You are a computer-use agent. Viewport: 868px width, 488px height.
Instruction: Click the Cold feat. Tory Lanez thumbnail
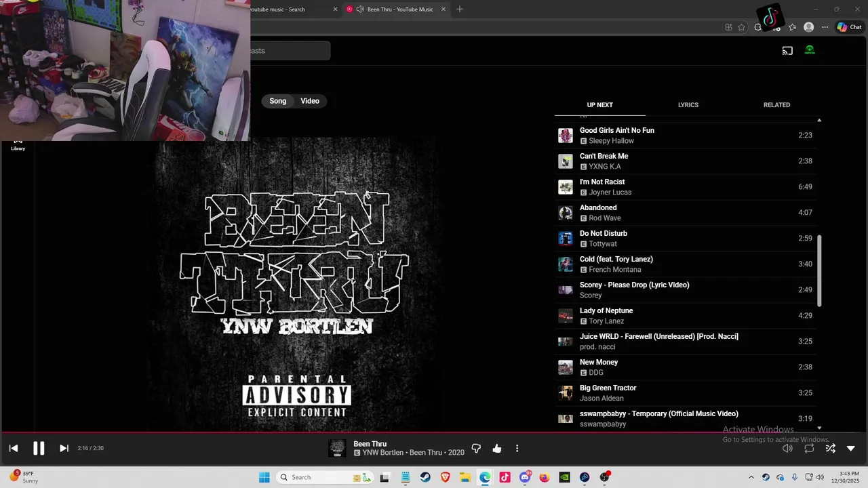[566, 264]
